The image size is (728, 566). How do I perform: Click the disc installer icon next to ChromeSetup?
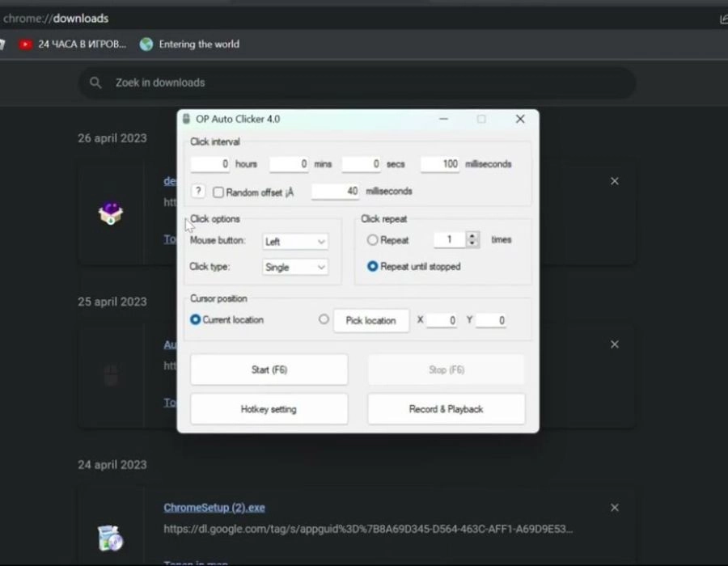[x=110, y=538]
